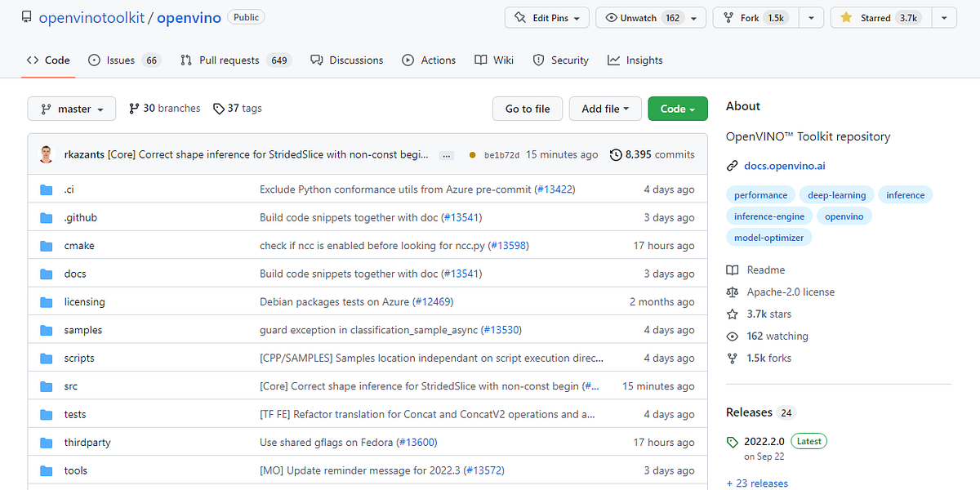Viewport: 980px width, 490px height.
Task: Click the commit history clock icon
Action: [616, 154]
